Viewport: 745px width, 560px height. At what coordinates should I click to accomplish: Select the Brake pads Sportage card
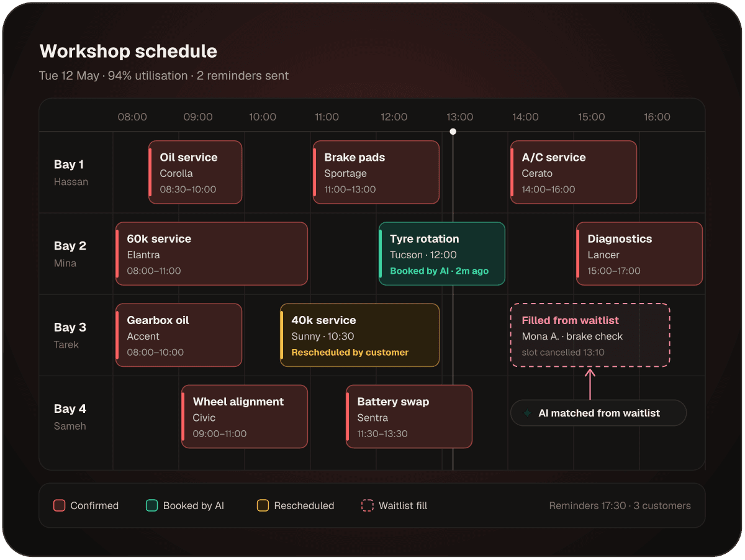point(376,172)
